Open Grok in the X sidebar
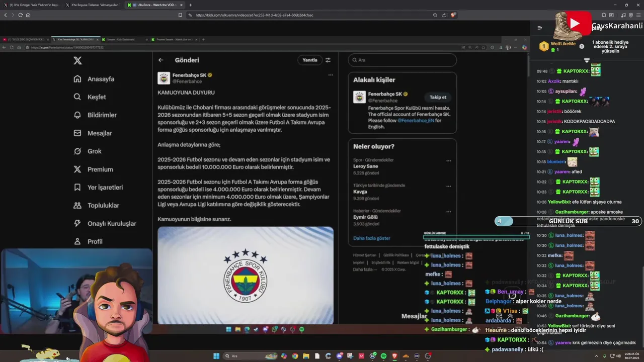 point(88,151)
